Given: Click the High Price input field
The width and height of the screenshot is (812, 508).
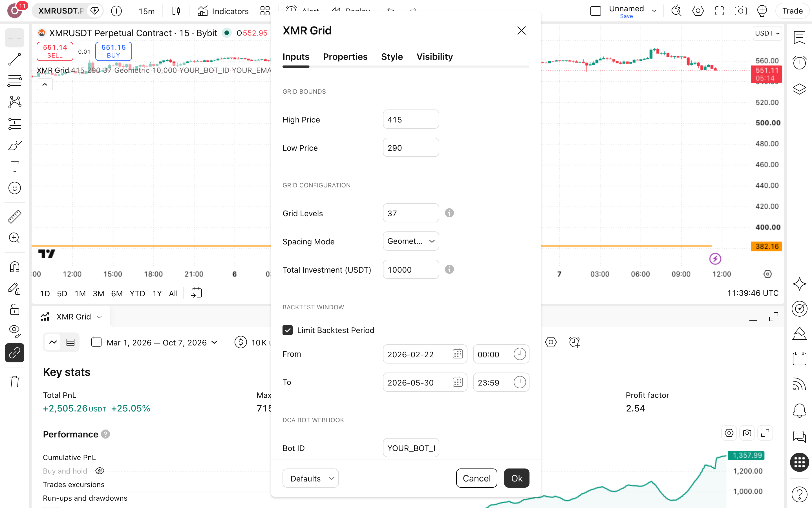Looking at the screenshot, I should [411, 119].
